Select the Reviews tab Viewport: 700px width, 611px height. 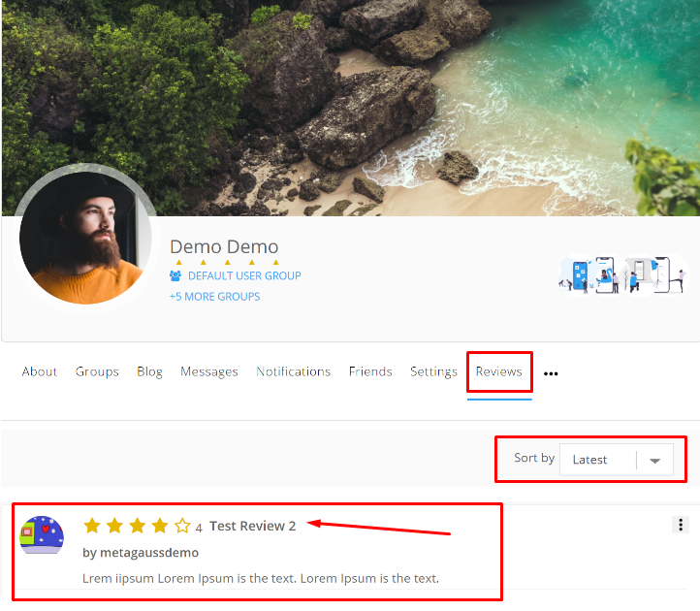(x=499, y=371)
